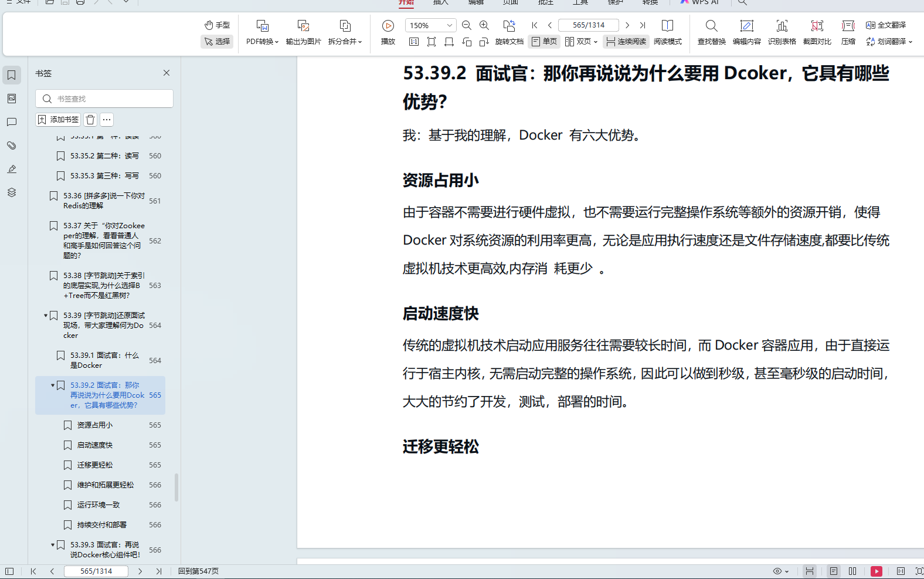
Task: Toggle navigation pane in status bar
Action: click(9, 571)
